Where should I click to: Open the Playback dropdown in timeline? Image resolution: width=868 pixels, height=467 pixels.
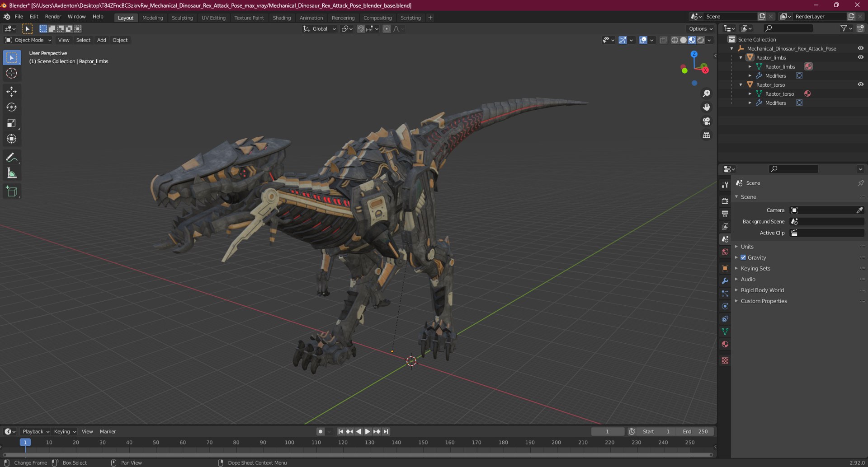[x=36, y=432]
